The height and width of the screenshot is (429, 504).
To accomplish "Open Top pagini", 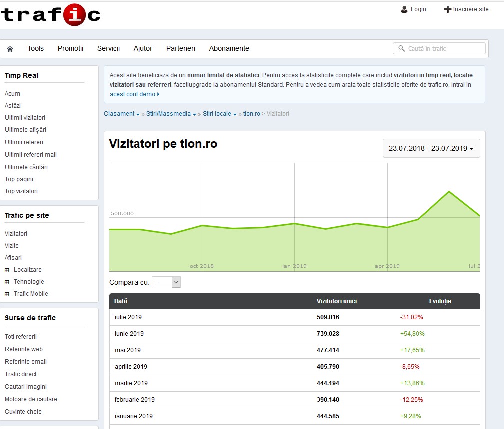I will point(19,179).
